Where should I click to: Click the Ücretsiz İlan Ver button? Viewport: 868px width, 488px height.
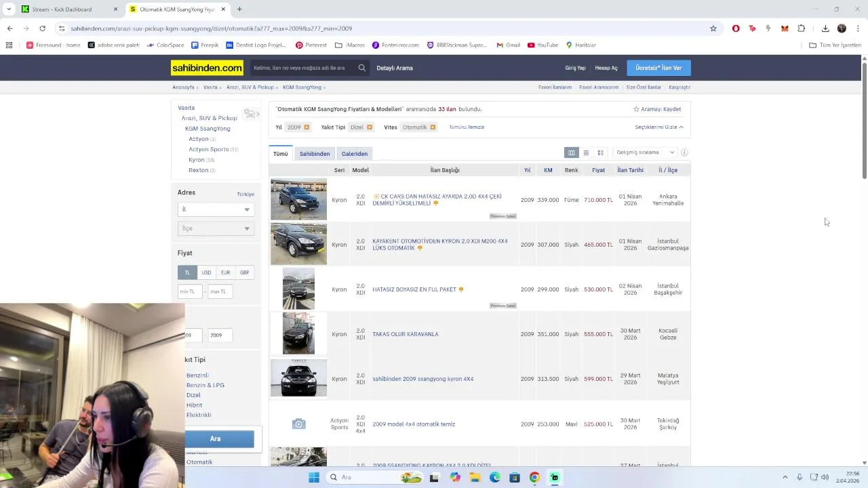click(658, 68)
